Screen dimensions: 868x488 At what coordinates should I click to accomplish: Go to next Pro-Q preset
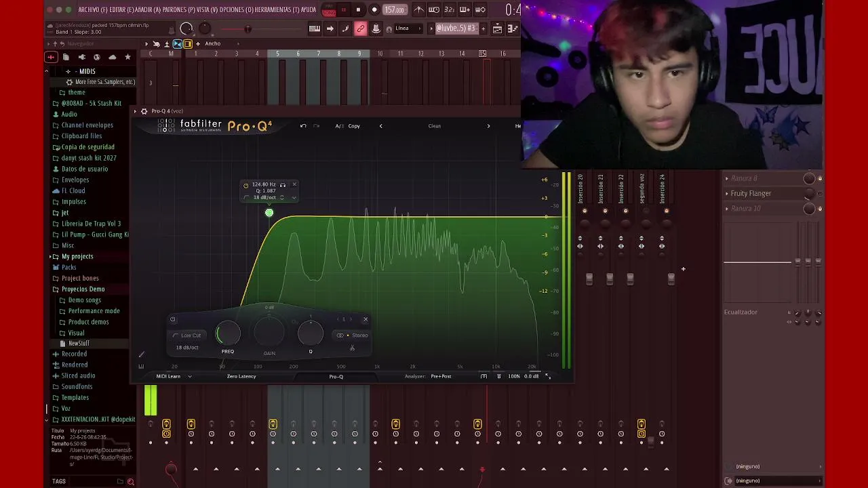(488, 126)
